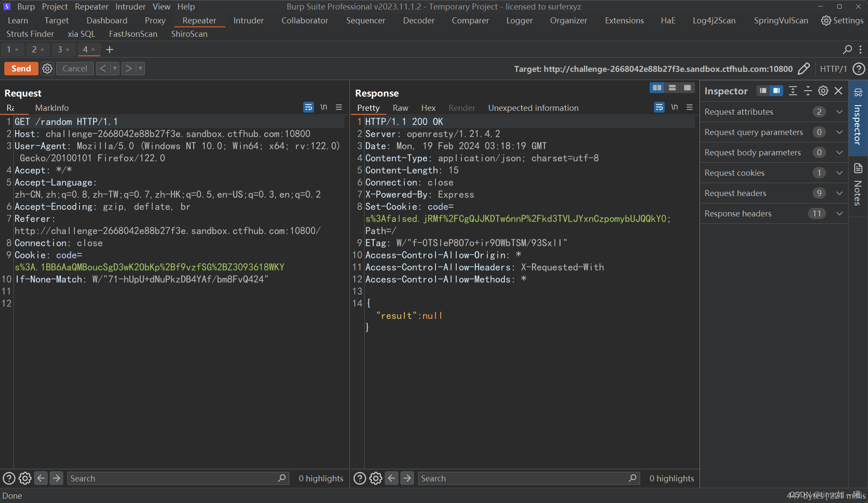This screenshot has width=868, height=503.
Task: Click the Cancel button
Action: (x=74, y=68)
